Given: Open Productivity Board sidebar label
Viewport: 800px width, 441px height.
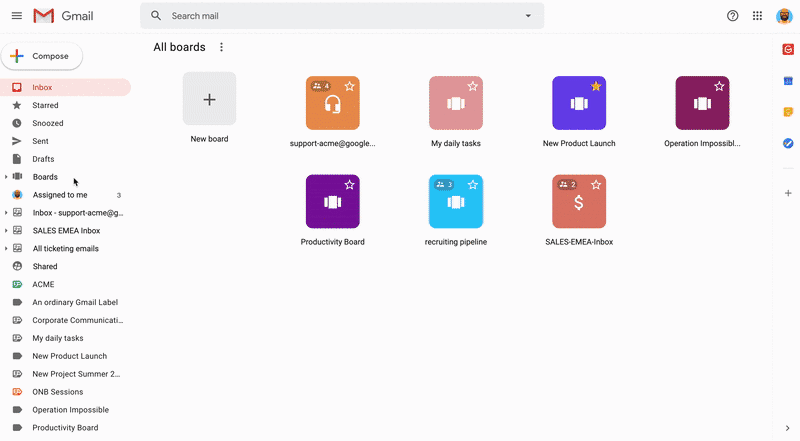Looking at the screenshot, I should pos(65,427).
